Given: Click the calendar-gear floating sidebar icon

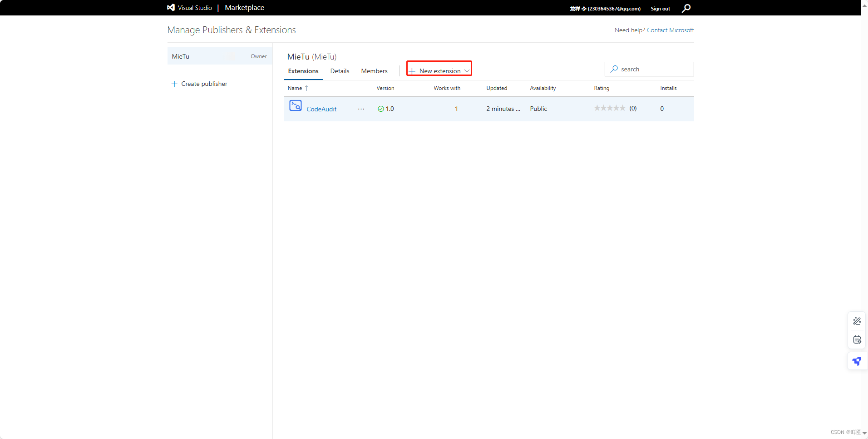Looking at the screenshot, I should 857,339.
